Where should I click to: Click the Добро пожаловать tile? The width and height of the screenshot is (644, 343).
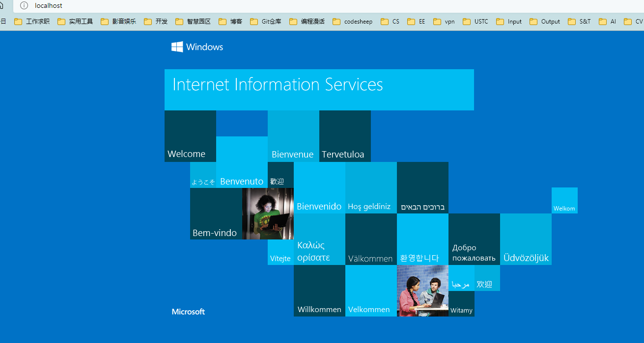pos(474,239)
